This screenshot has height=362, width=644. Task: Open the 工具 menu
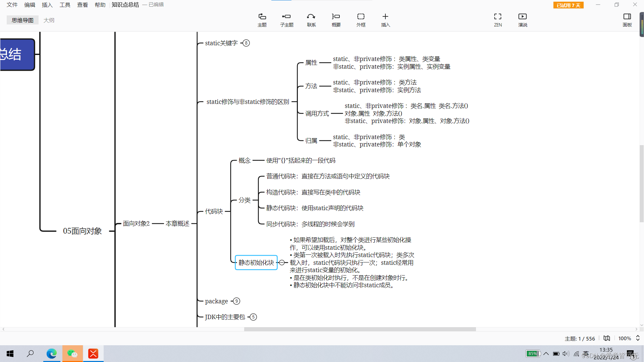pos(65,5)
